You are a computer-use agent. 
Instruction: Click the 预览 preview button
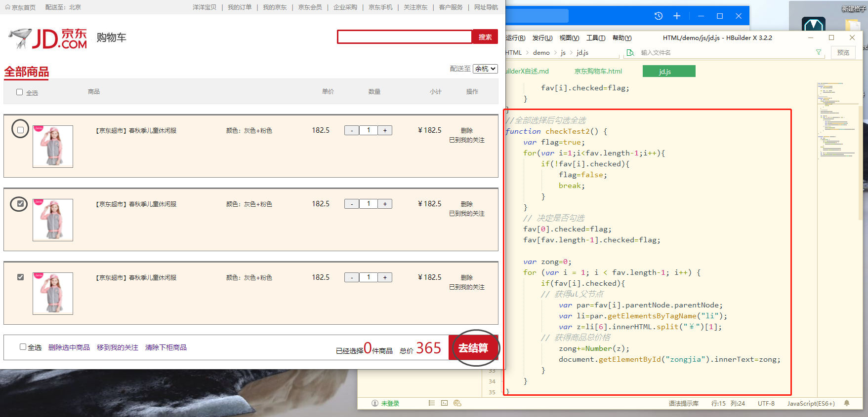click(x=843, y=52)
